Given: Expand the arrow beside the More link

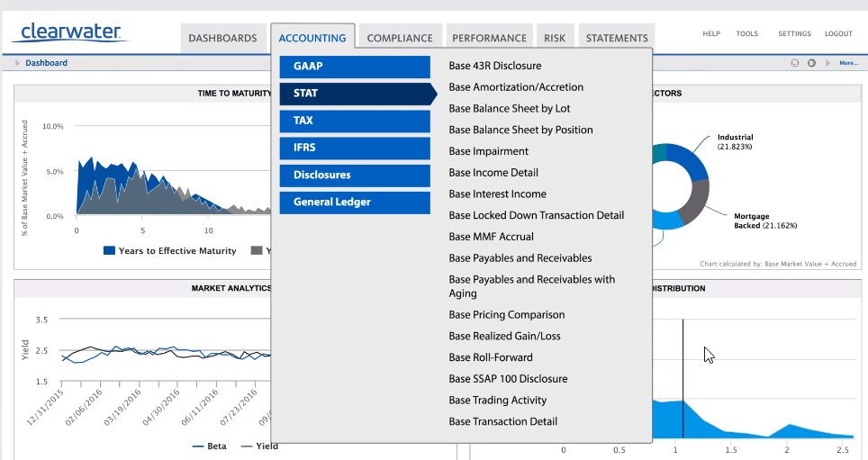Looking at the screenshot, I should [828, 63].
